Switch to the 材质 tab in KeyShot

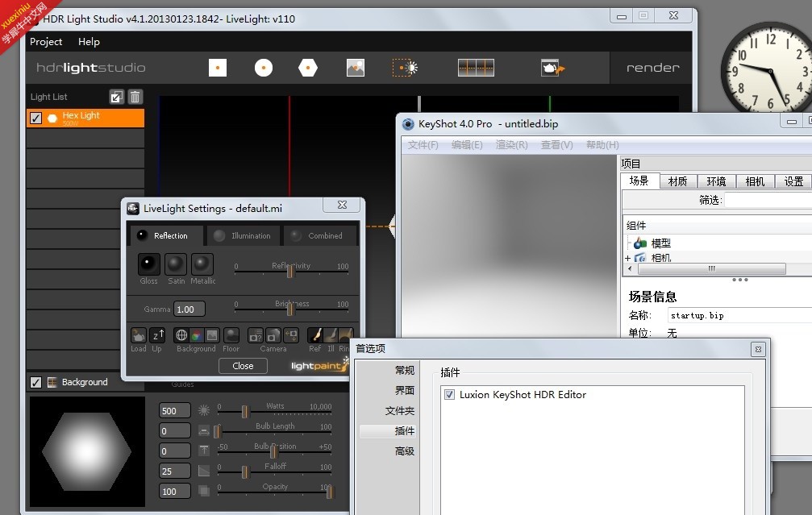(x=678, y=181)
